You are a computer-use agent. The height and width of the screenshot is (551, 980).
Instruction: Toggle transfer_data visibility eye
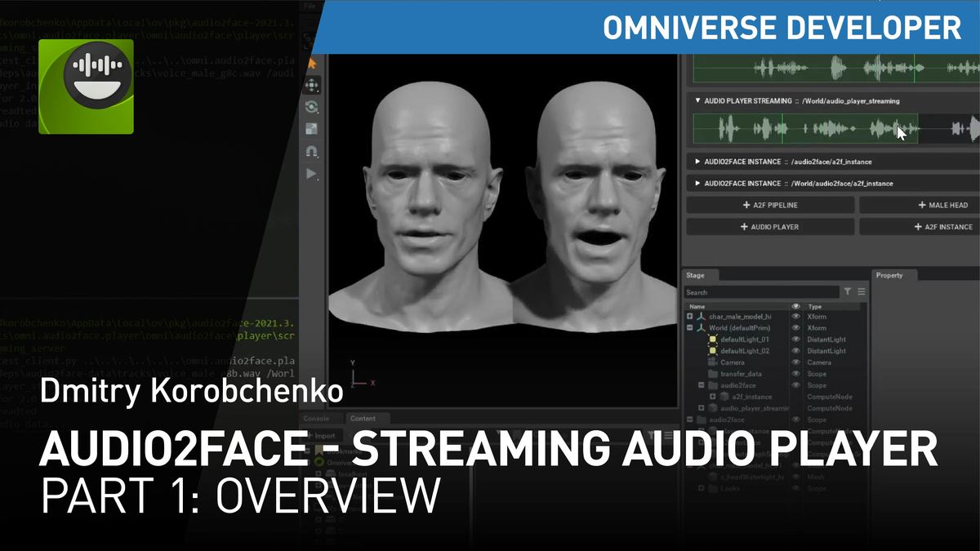(796, 374)
